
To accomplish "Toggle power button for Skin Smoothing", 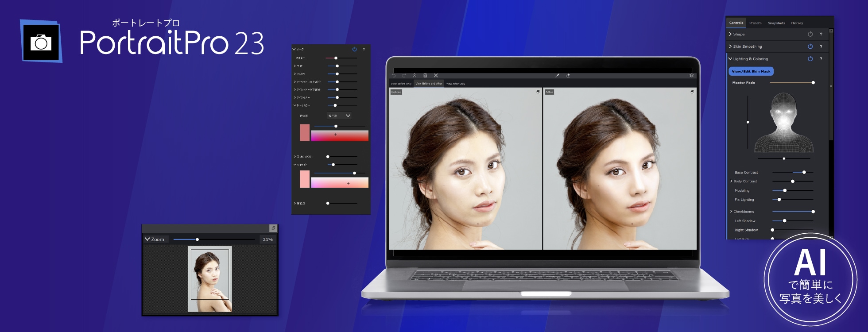I will click(810, 46).
